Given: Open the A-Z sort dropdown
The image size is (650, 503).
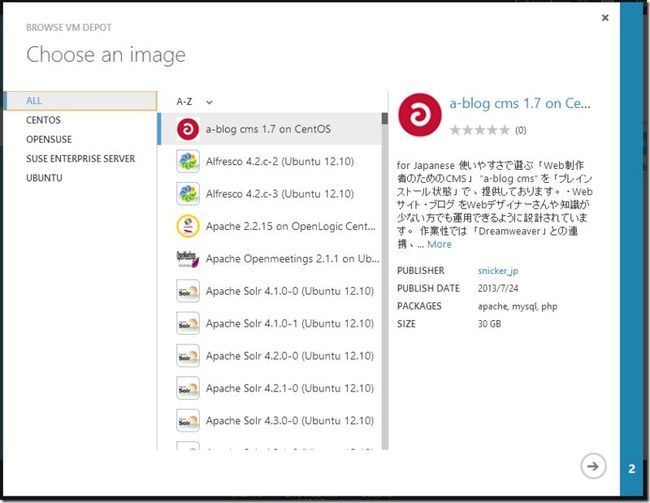Looking at the screenshot, I should (194, 102).
